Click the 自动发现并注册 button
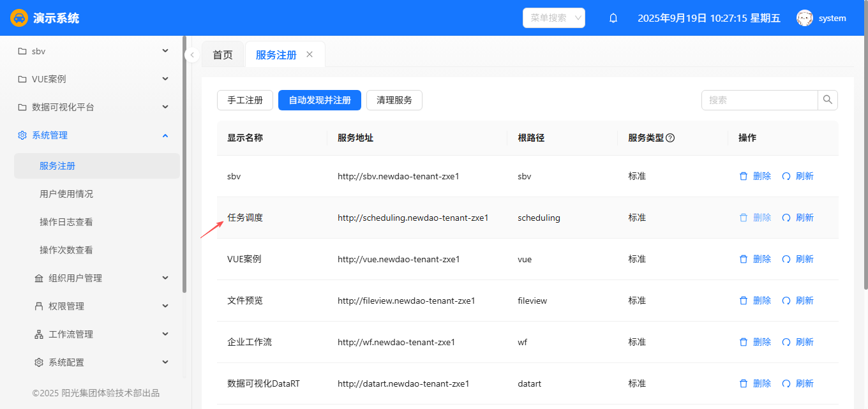The height and width of the screenshot is (409, 868). 320,100
